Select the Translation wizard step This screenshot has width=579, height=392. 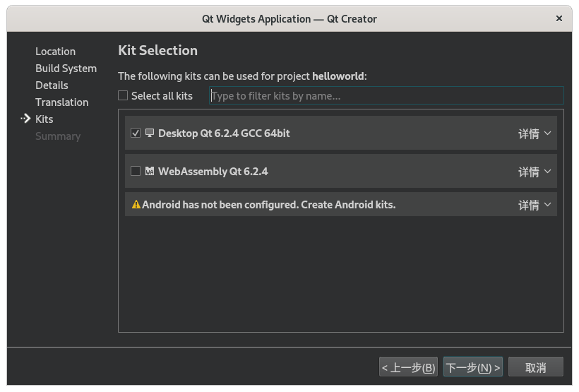click(62, 102)
